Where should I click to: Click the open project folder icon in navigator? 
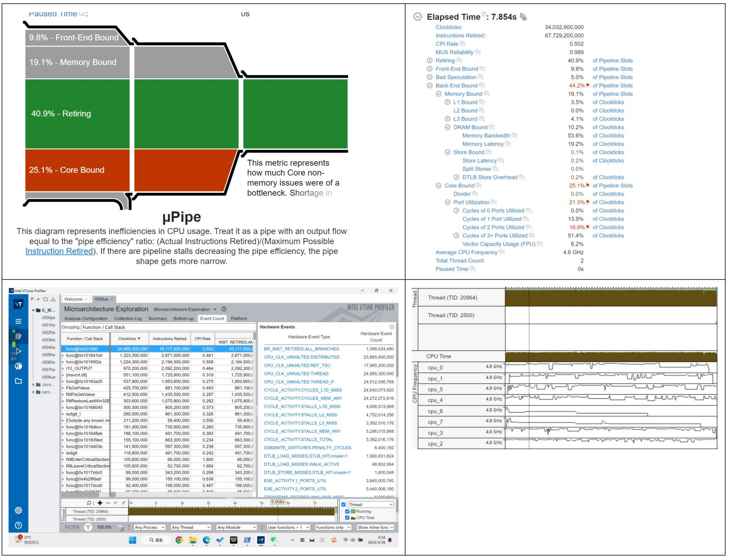tap(45, 299)
